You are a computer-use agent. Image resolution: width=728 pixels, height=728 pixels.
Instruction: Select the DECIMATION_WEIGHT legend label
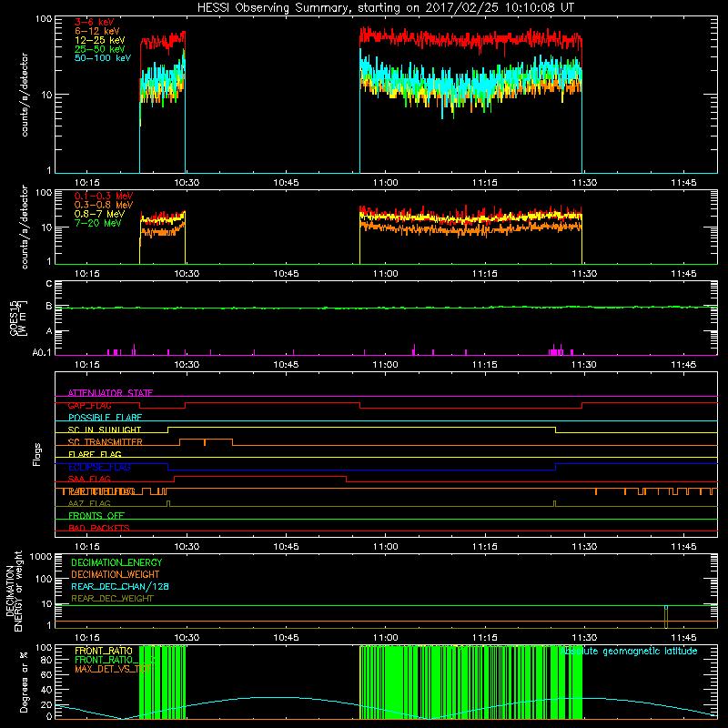click(x=116, y=574)
